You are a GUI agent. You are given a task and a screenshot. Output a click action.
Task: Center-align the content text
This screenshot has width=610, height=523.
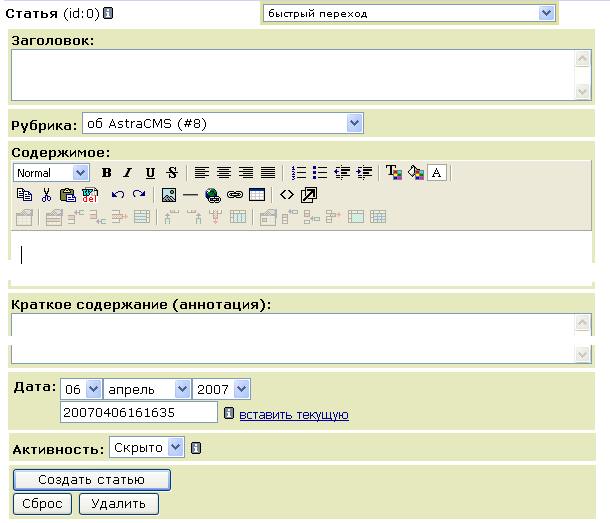pos(224,173)
